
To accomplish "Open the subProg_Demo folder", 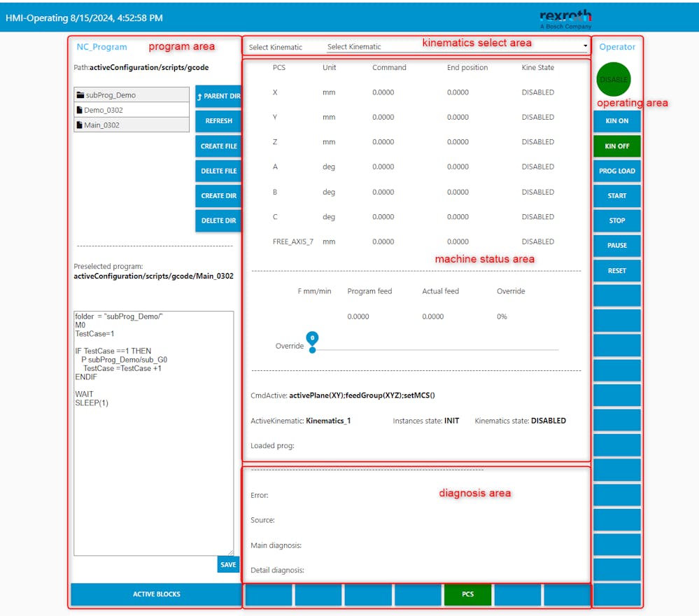I will tap(132, 95).
